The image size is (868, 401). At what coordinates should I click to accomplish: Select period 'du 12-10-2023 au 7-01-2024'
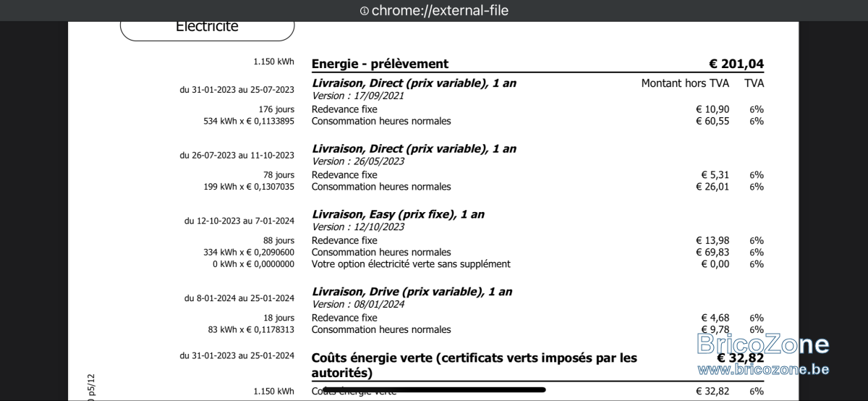point(239,221)
